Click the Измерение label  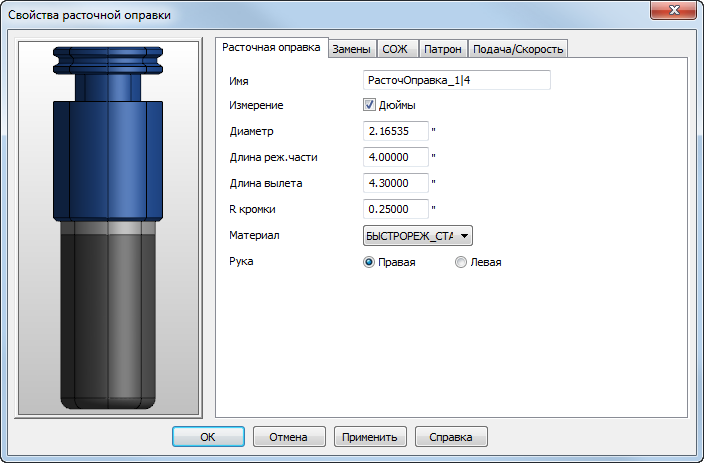click(x=256, y=106)
